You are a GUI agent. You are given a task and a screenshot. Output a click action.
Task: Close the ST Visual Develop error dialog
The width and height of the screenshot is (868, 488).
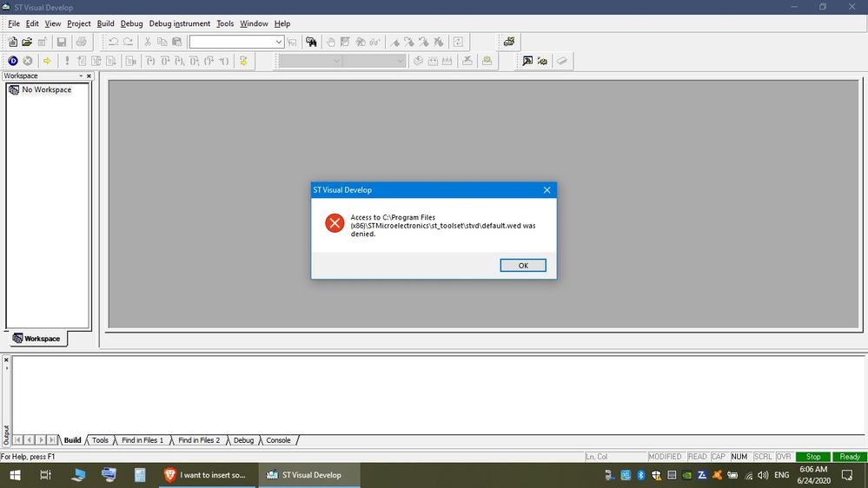click(547, 190)
